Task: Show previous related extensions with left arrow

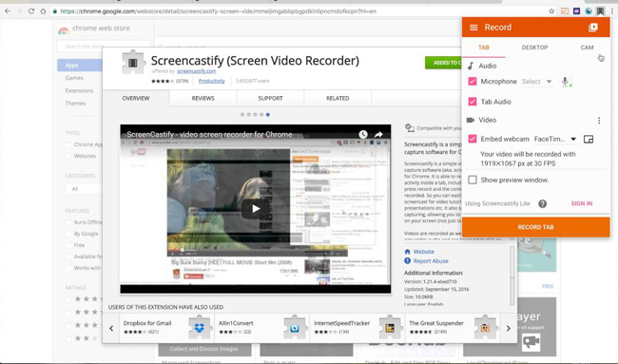Action: click(x=111, y=328)
